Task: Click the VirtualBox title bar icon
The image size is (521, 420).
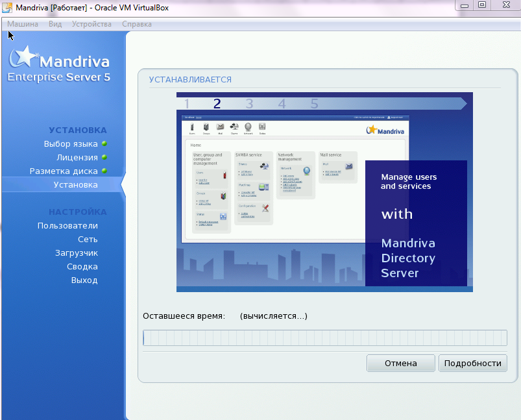Action: (x=7, y=8)
